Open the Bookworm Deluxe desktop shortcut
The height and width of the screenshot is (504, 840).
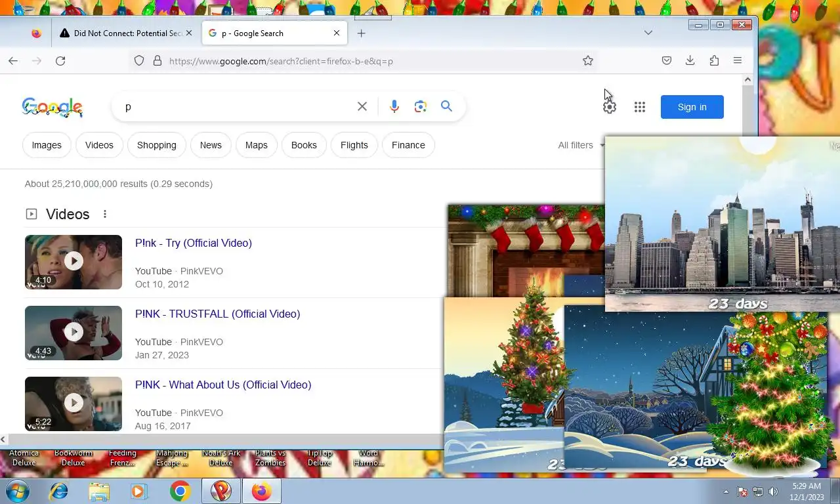tap(73, 458)
